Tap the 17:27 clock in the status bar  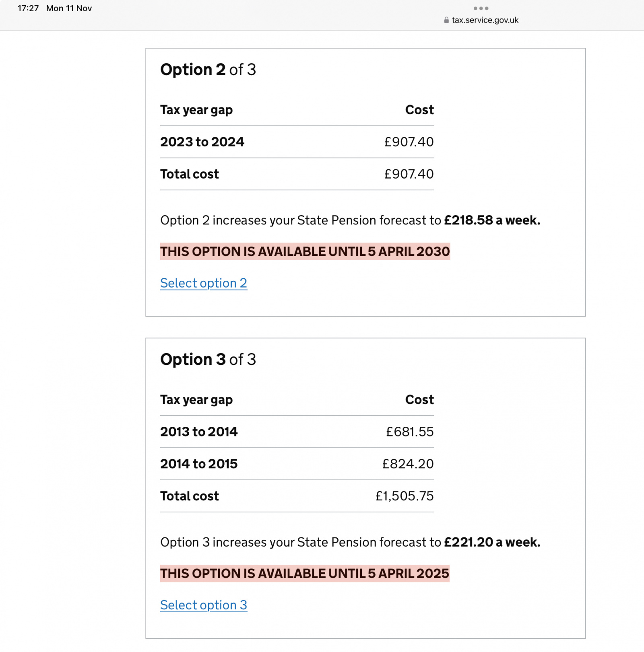pyautogui.click(x=29, y=8)
